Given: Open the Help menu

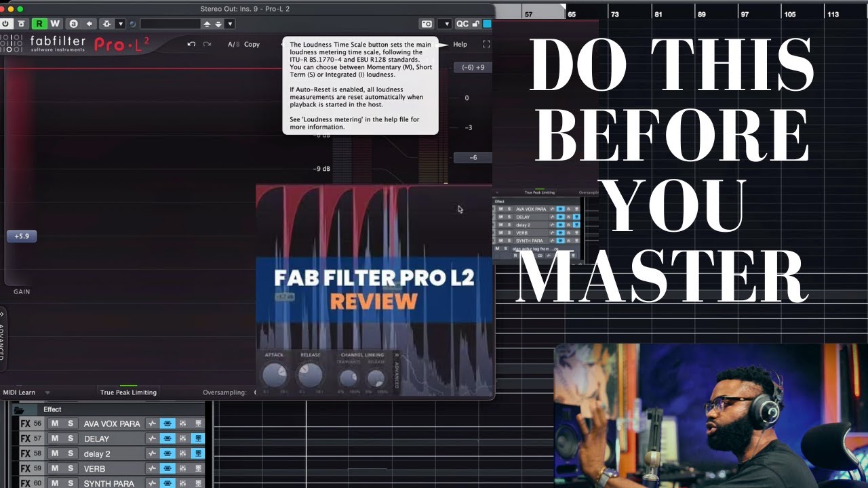Looking at the screenshot, I should pyautogui.click(x=460, y=44).
